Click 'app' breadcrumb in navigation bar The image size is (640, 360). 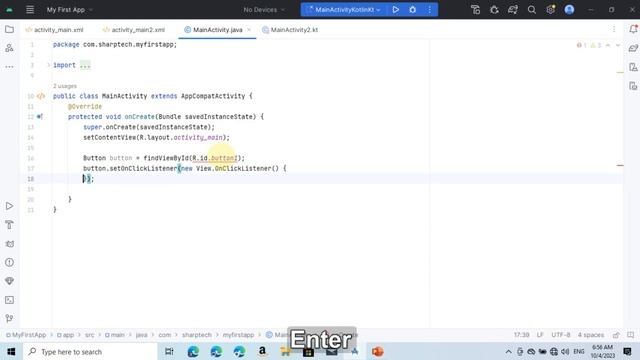[65, 335]
